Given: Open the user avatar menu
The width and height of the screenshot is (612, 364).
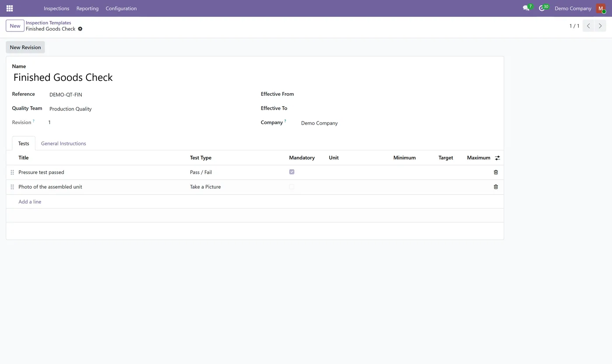Looking at the screenshot, I should (601, 8).
